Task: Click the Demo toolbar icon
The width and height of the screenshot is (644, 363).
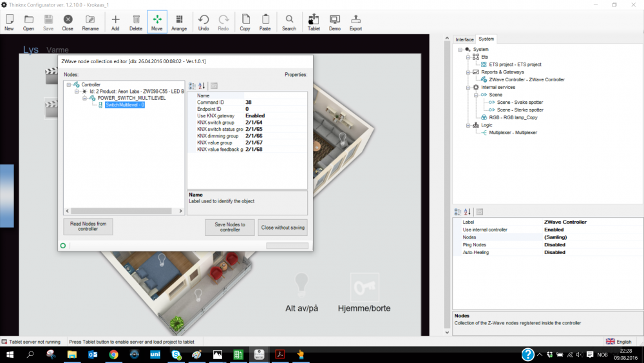Action: coord(335,22)
